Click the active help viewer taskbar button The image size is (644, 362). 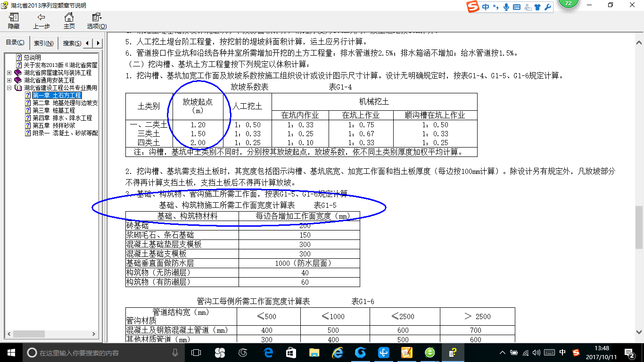click(x=453, y=353)
